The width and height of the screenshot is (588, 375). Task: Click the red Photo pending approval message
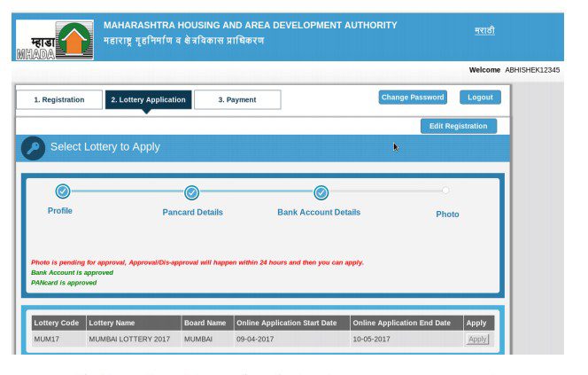[x=197, y=262]
